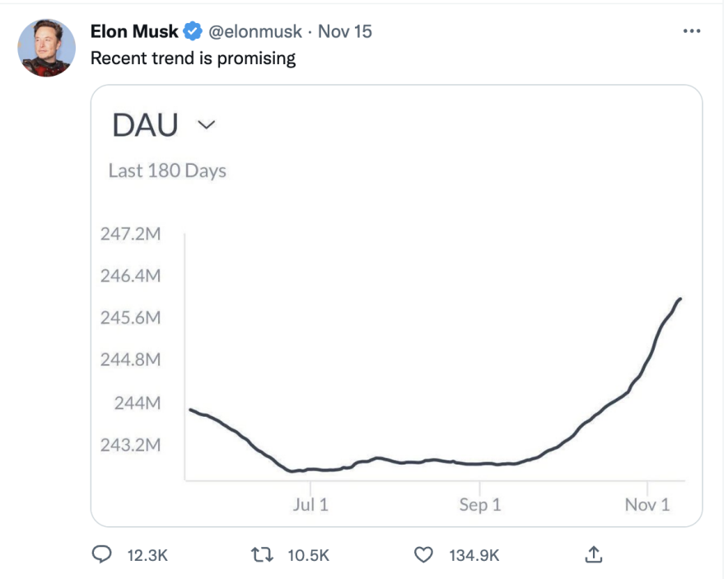
Task: Click the Nov 1 axis marker
Action: [647, 505]
